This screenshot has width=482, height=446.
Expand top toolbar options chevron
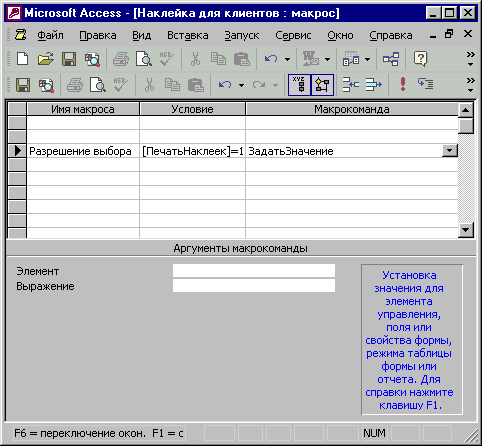coord(470,59)
